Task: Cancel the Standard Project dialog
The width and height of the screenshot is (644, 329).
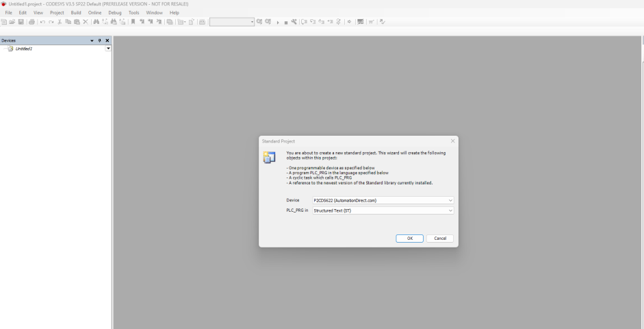Action: (440, 239)
